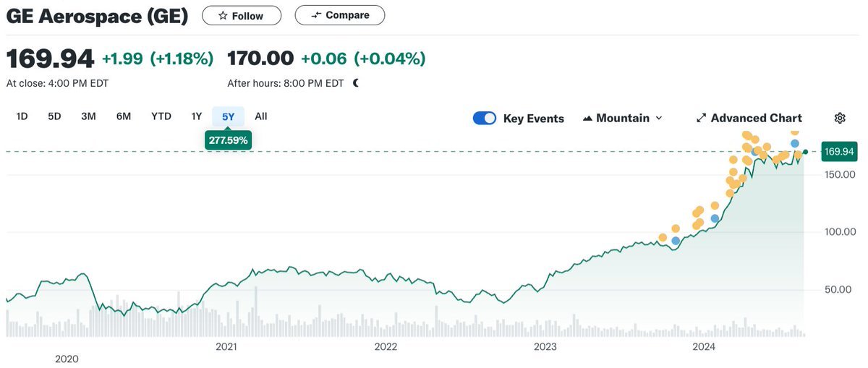Image resolution: width=868 pixels, height=368 pixels.
Task: Click the Advanced Chart expand arrows icon
Action: coord(700,118)
